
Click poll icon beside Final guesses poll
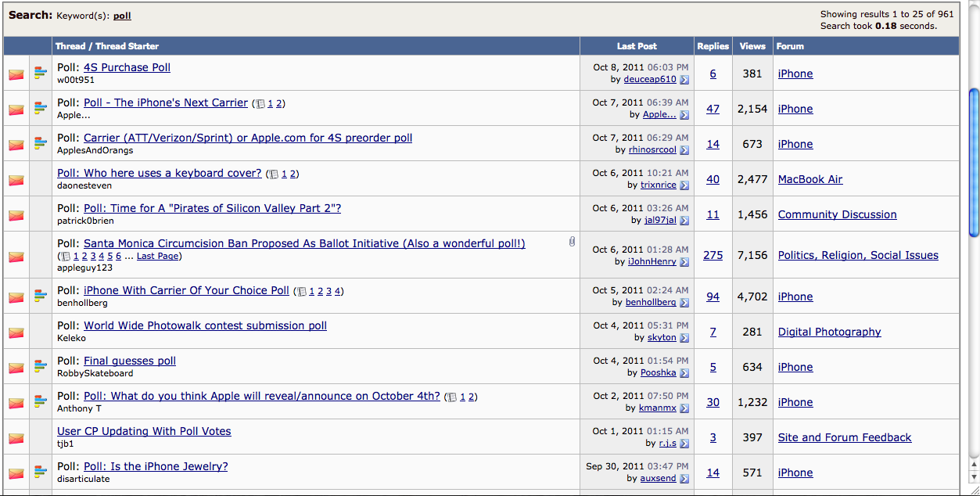click(41, 367)
